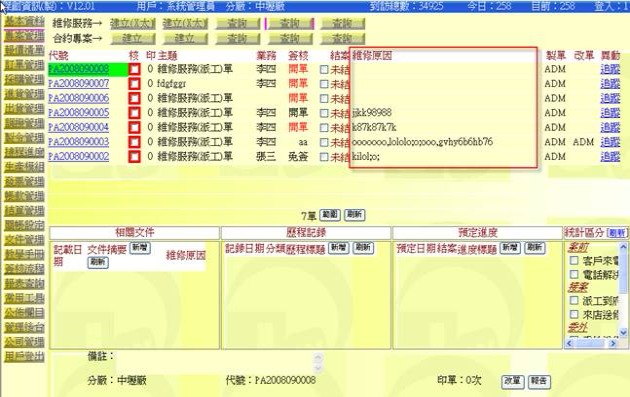Viewport: 630px width, 397px height.
Task: Enable the 派工到府 checkbox
Action: point(574,300)
